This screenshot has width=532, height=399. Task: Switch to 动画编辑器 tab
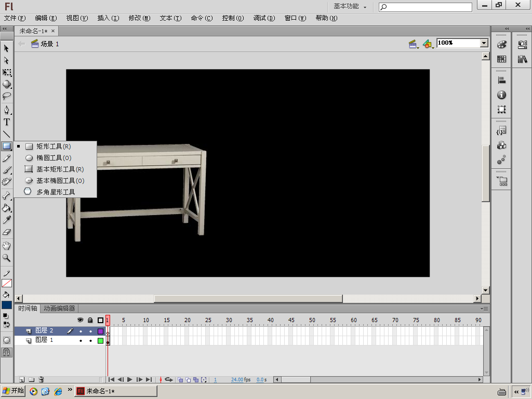point(59,309)
